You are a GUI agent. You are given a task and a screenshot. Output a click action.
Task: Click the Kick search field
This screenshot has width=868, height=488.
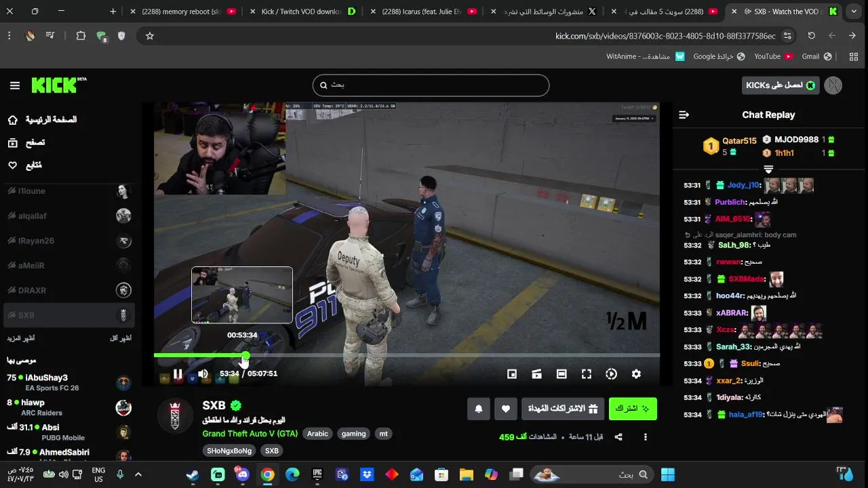tap(431, 85)
